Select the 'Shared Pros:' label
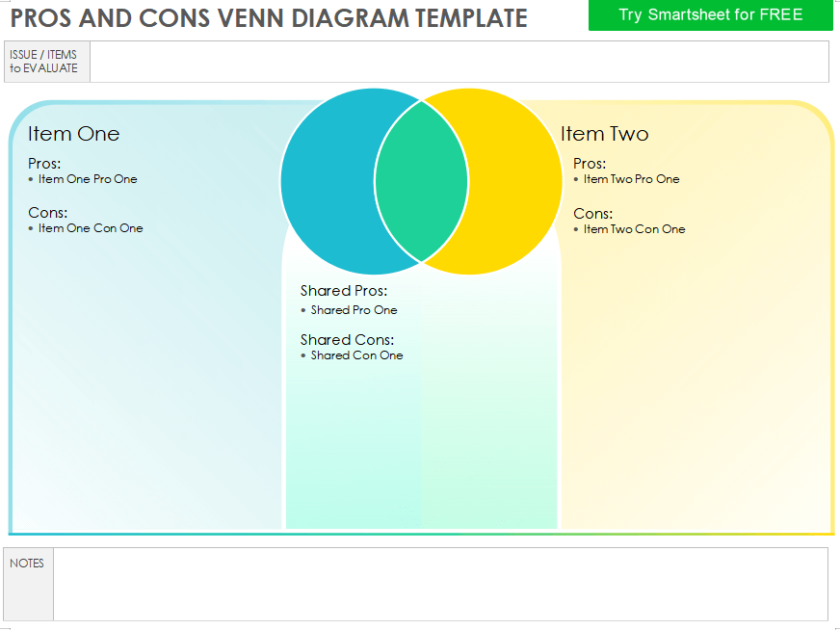 (344, 291)
